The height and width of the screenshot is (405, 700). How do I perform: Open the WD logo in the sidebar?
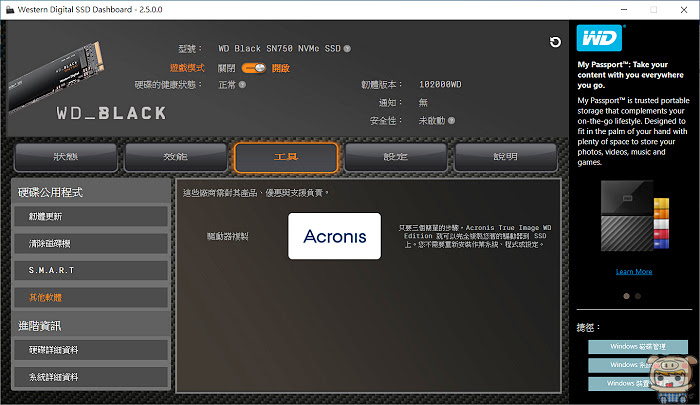coord(599,38)
